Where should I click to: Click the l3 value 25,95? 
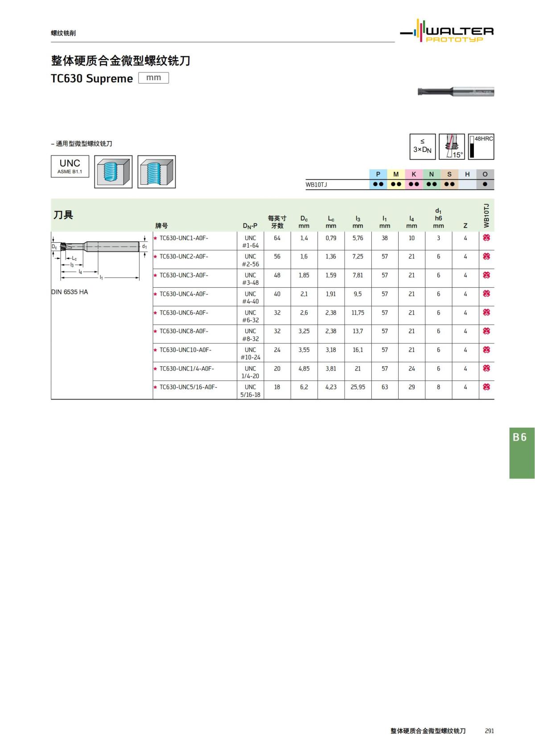click(x=358, y=387)
